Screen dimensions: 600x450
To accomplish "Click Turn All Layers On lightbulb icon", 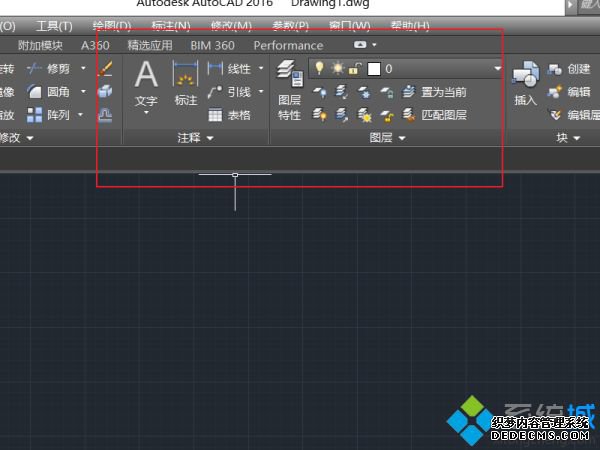I will coord(320,115).
